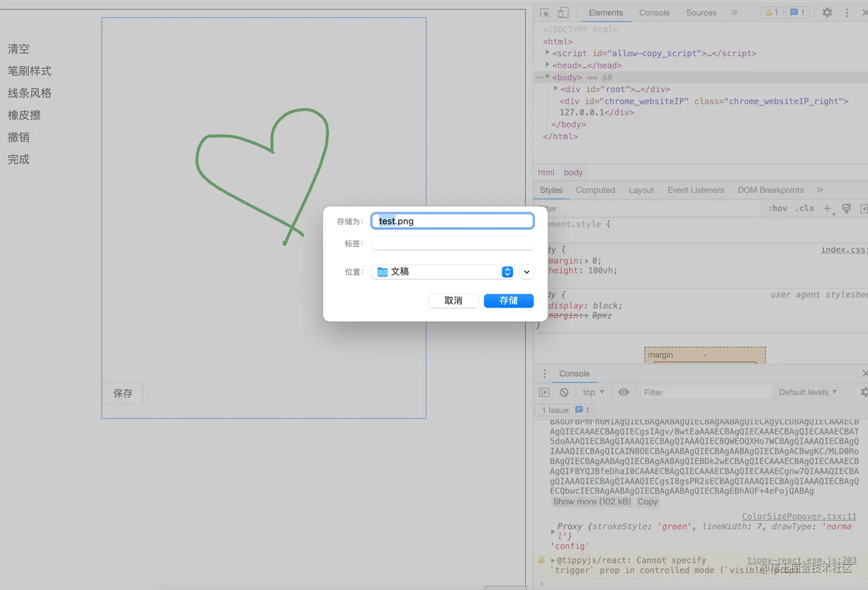The height and width of the screenshot is (590, 868).
Task: Click the warnings count badge
Action: pyautogui.click(x=772, y=13)
